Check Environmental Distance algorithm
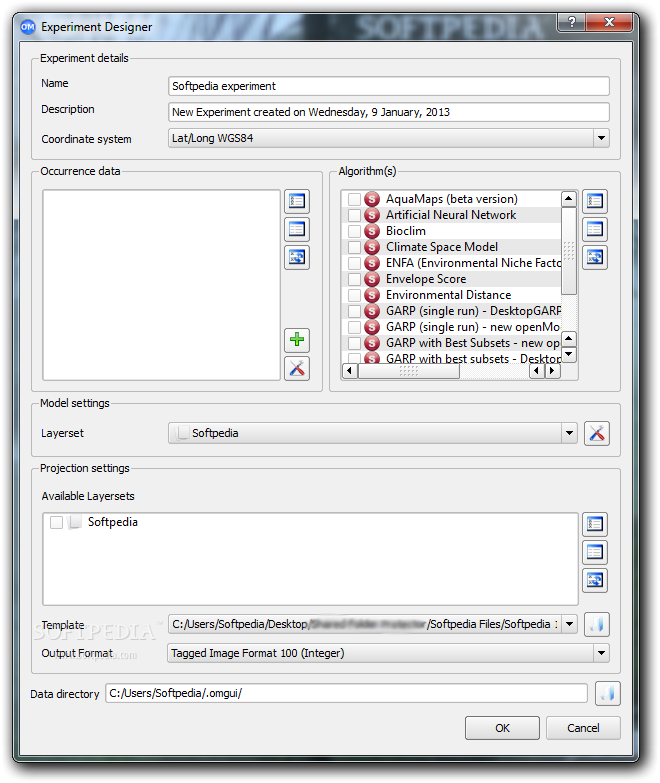This screenshot has height=783, width=660. click(354, 295)
